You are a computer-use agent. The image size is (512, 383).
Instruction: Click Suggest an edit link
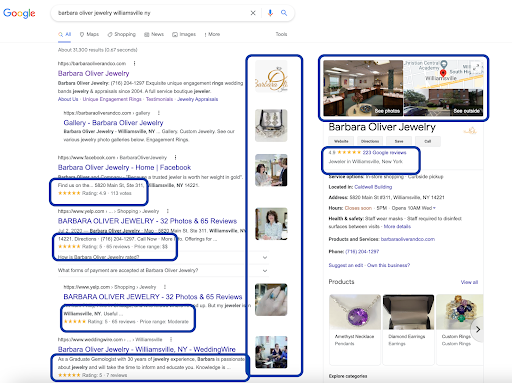(346, 265)
